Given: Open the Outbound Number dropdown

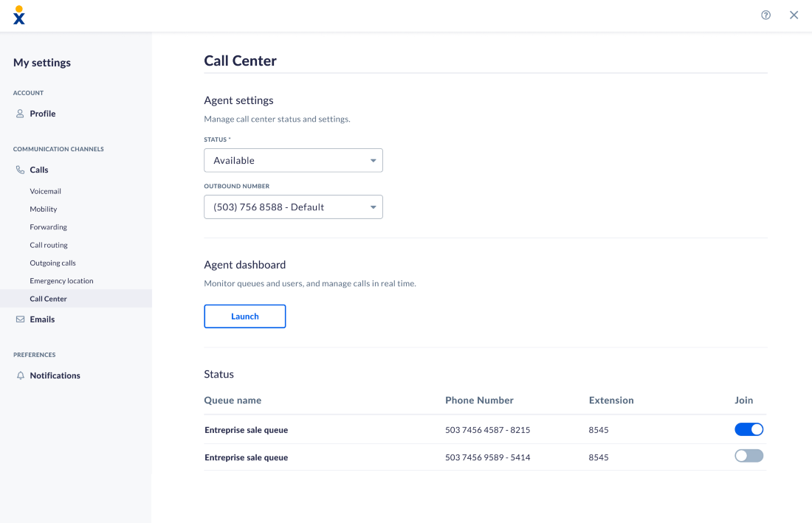Looking at the screenshot, I should [293, 207].
